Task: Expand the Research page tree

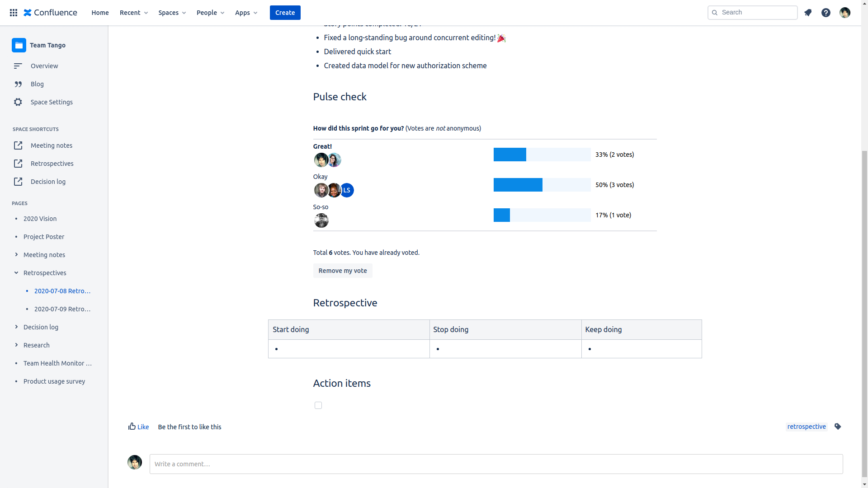Action: (x=16, y=345)
